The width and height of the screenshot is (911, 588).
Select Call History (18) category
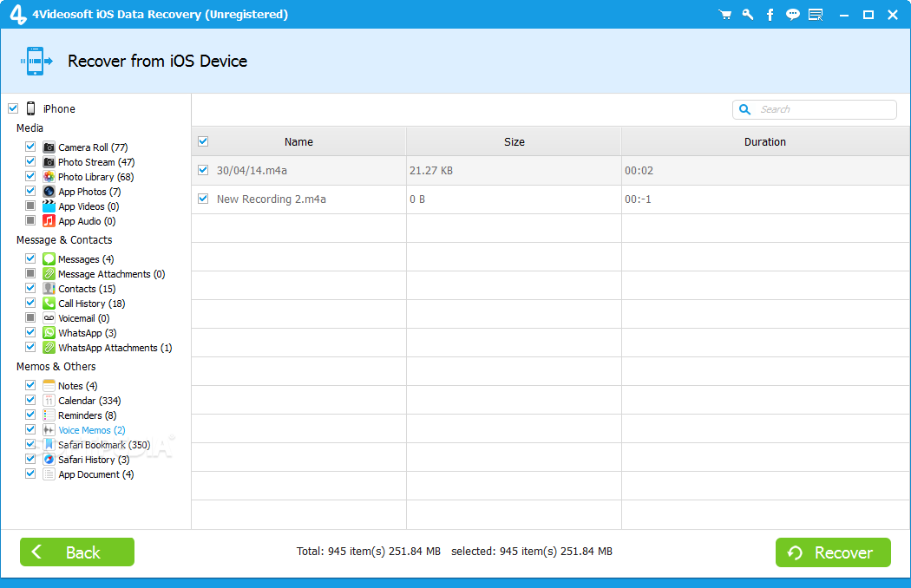click(x=92, y=304)
